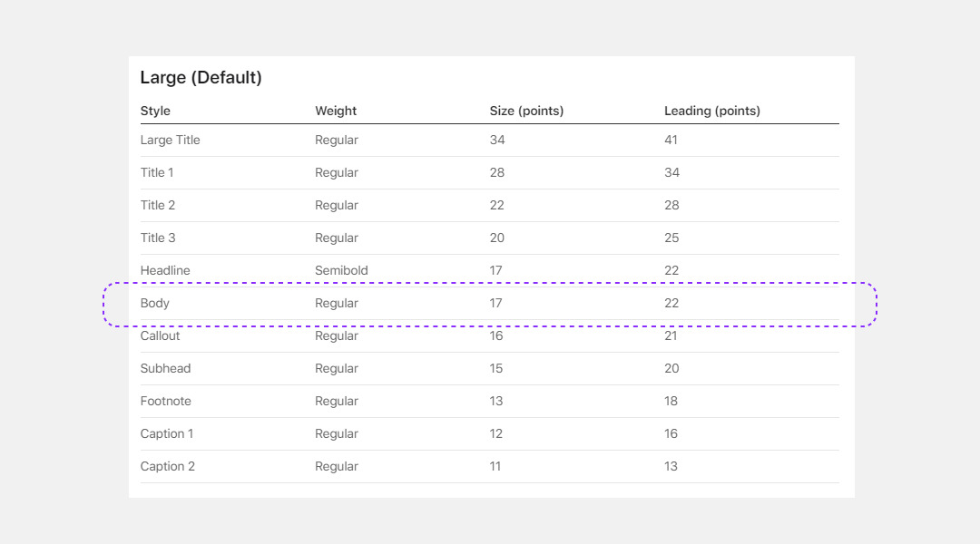
Task: Click the Semibold weight value
Action: point(341,270)
